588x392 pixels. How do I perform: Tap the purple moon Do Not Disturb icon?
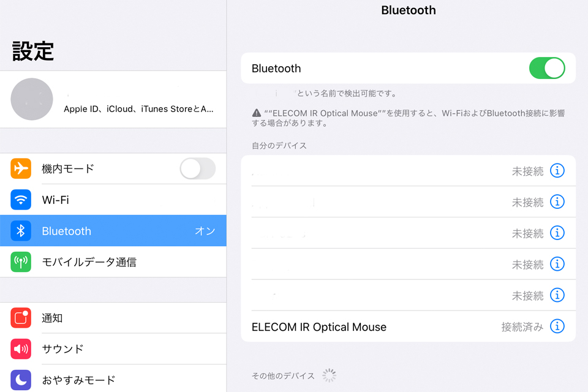coord(21,380)
